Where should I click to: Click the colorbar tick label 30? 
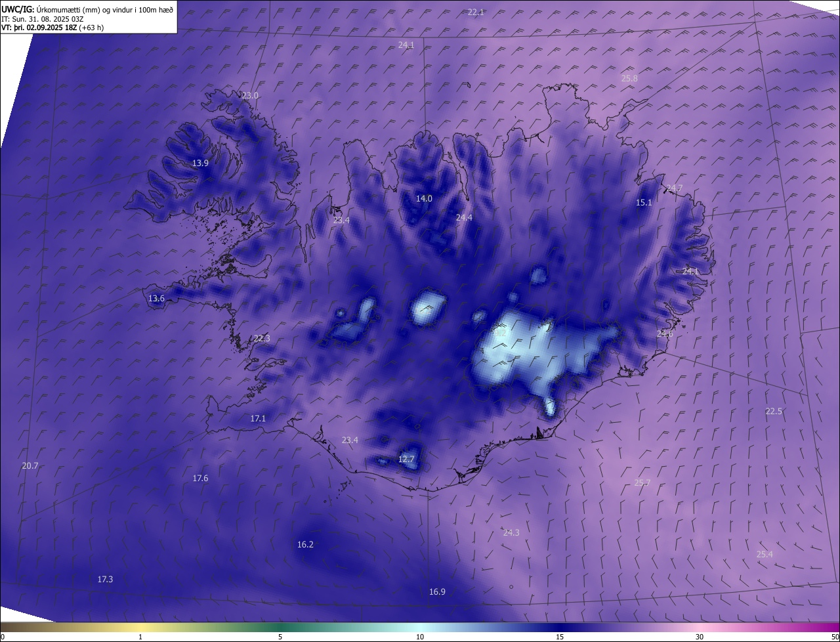(700, 637)
